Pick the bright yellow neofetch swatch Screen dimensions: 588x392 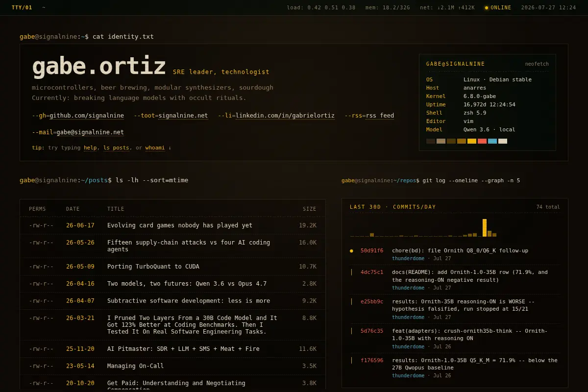[x=472, y=141]
